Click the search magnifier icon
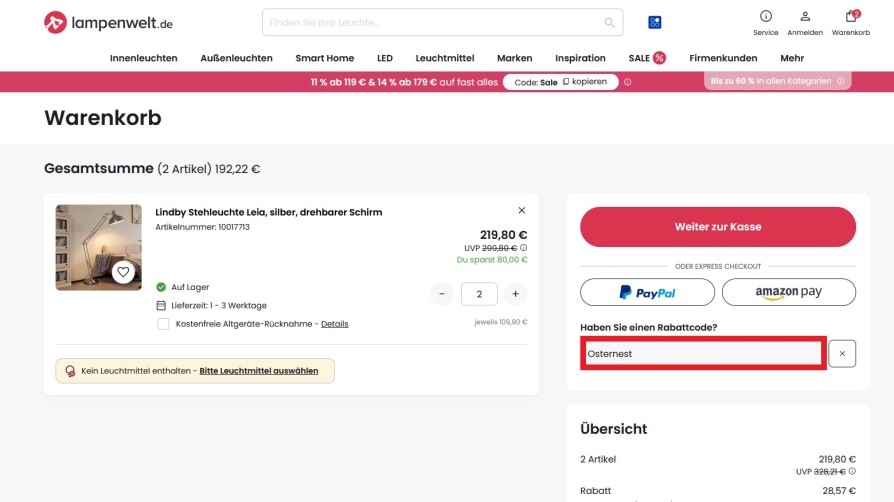Screen dimensions: 894x502 [610, 22]
